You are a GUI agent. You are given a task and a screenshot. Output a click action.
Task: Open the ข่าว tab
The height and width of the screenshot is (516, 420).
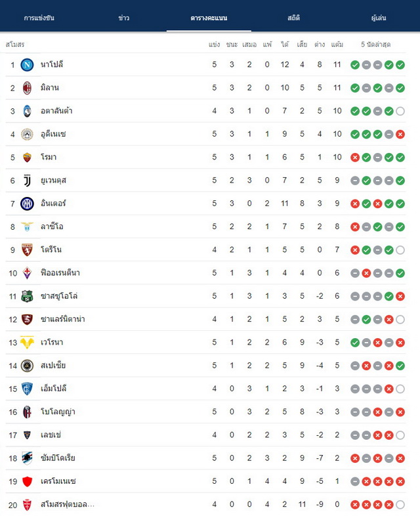pyautogui.click(x=123, y=18)
